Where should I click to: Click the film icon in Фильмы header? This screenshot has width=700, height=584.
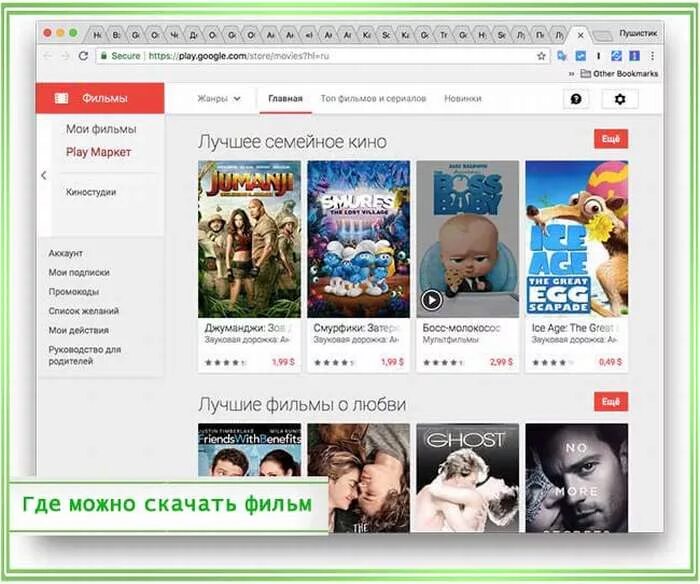tap(61, 98)
